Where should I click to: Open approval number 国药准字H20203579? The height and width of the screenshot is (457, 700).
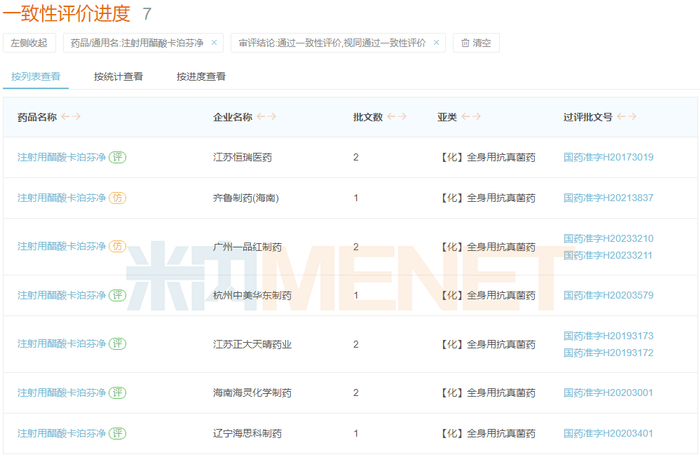608,295
